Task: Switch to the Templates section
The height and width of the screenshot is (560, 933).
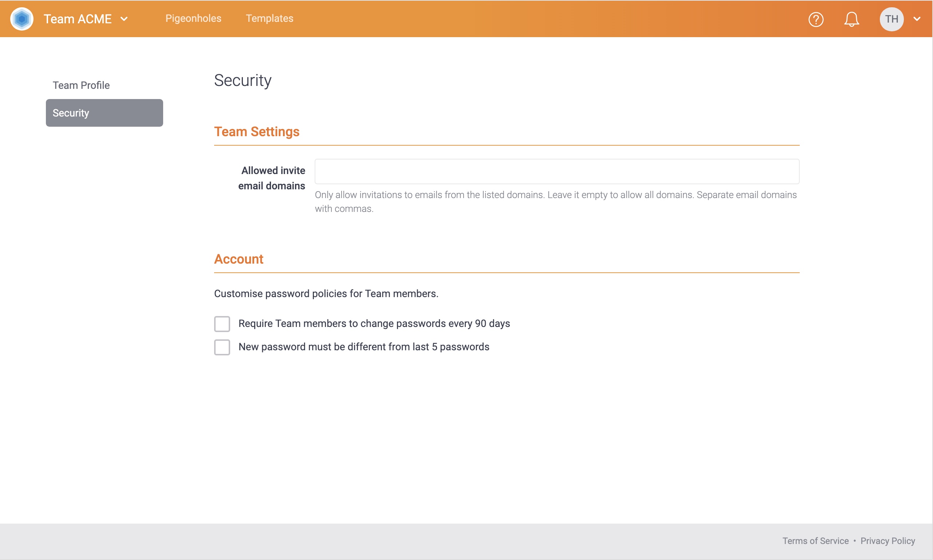Action: (x=269, y=18)
